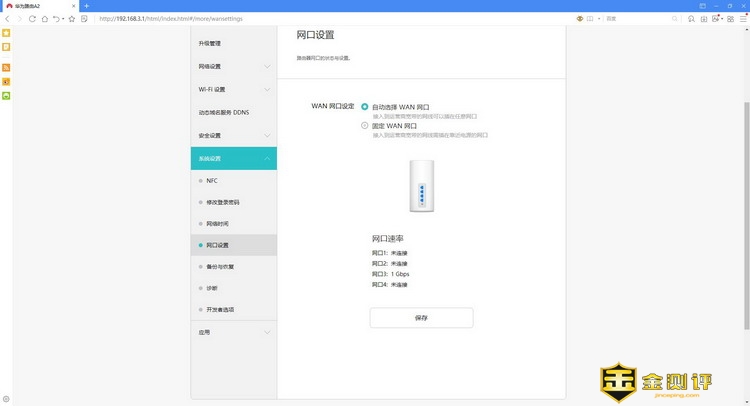Expand the 网络设置 menu section

[x=233, y=66]
